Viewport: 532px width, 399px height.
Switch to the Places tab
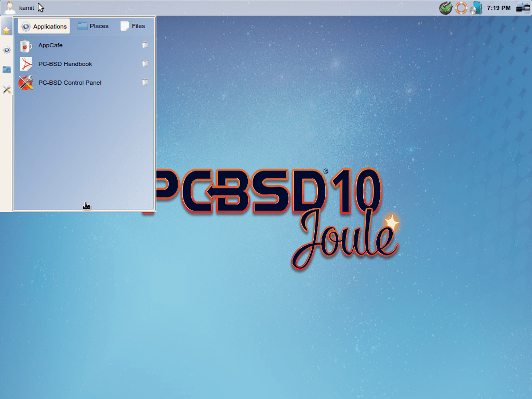tap(93, 26)
